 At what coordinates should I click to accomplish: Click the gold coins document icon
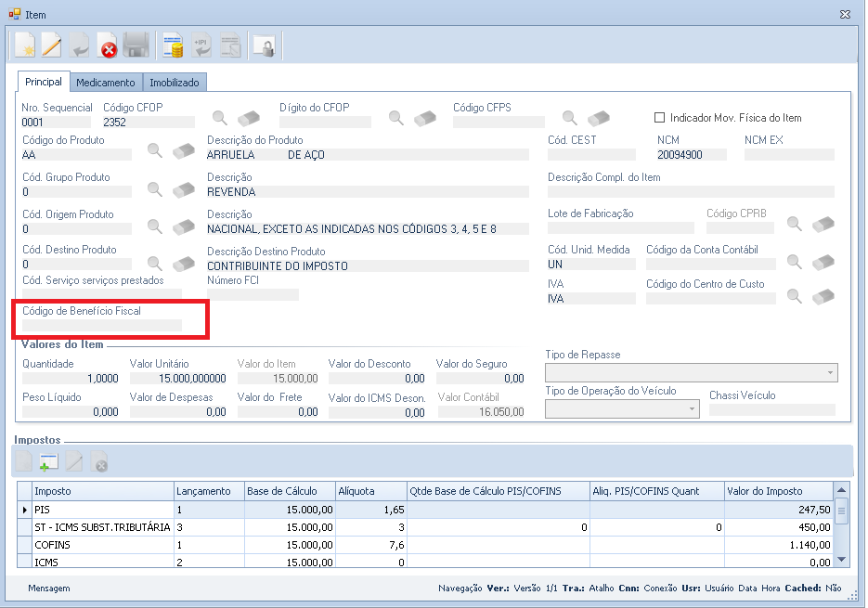point(172,45)
